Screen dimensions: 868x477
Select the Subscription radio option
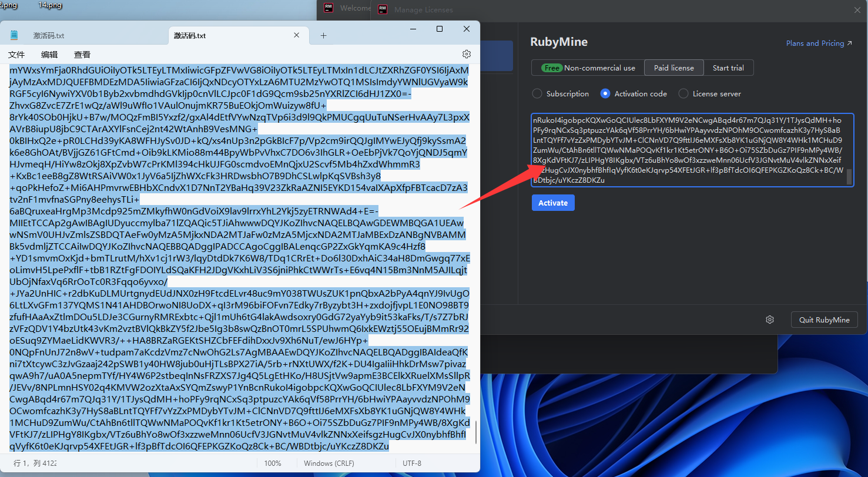(560, 93)
